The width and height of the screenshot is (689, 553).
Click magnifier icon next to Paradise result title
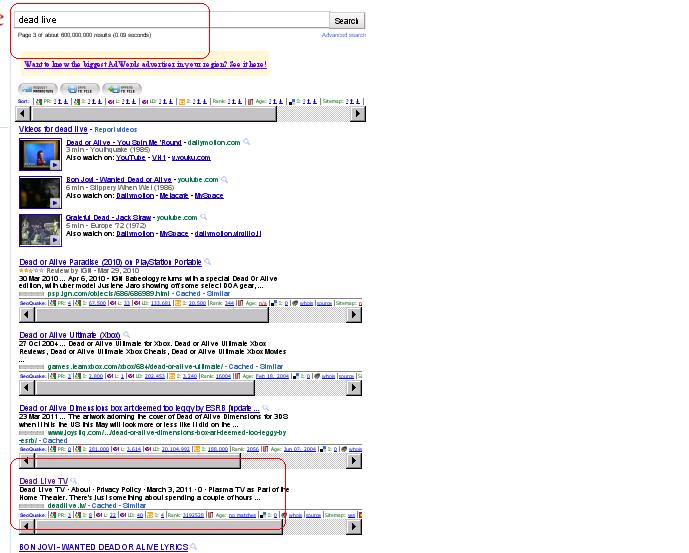click(208, 262)
